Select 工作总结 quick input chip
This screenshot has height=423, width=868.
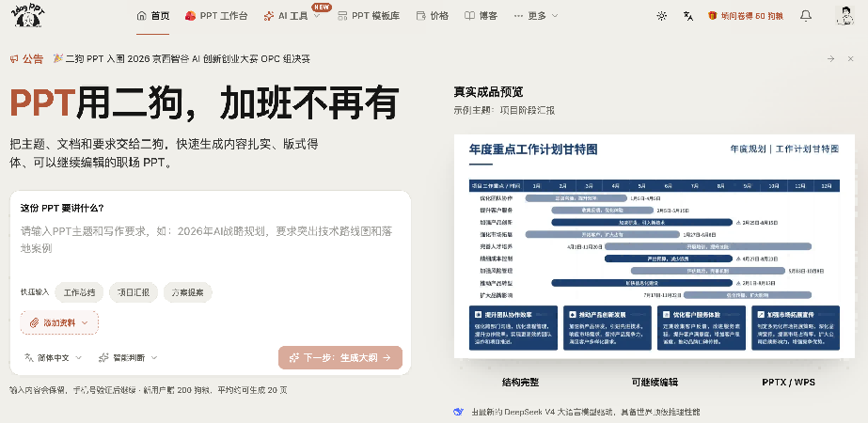click(79, 292)
